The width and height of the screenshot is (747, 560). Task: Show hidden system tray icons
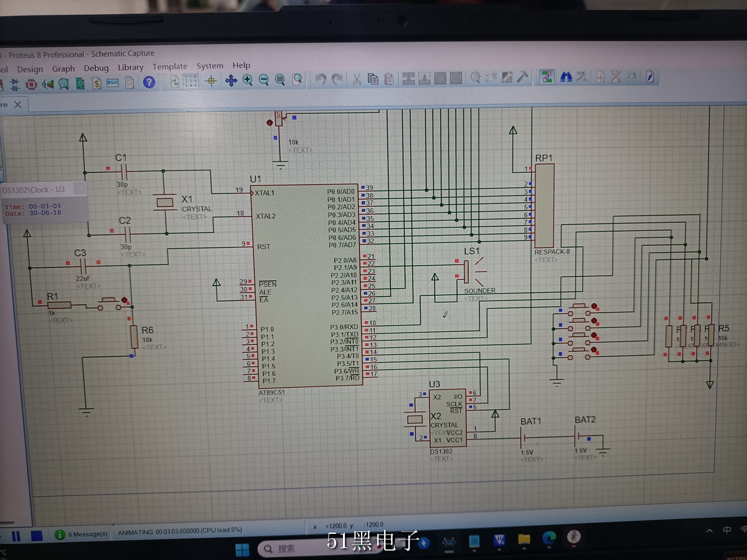(710, 530)
